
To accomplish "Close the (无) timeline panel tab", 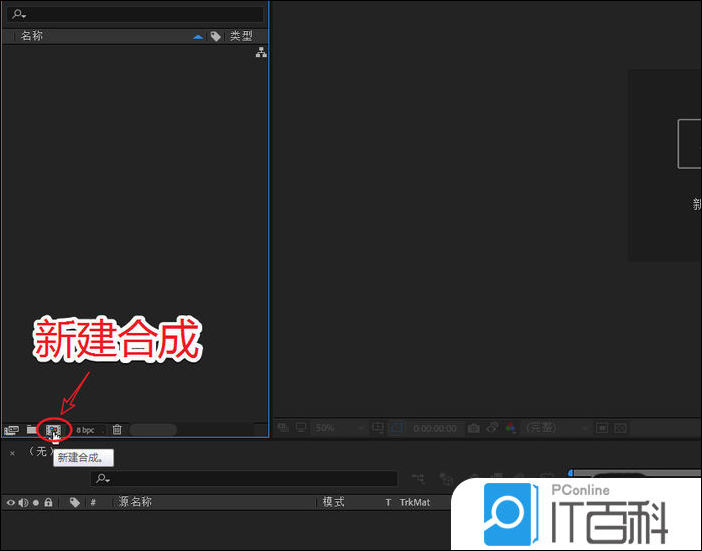I will tap(13, 453).
